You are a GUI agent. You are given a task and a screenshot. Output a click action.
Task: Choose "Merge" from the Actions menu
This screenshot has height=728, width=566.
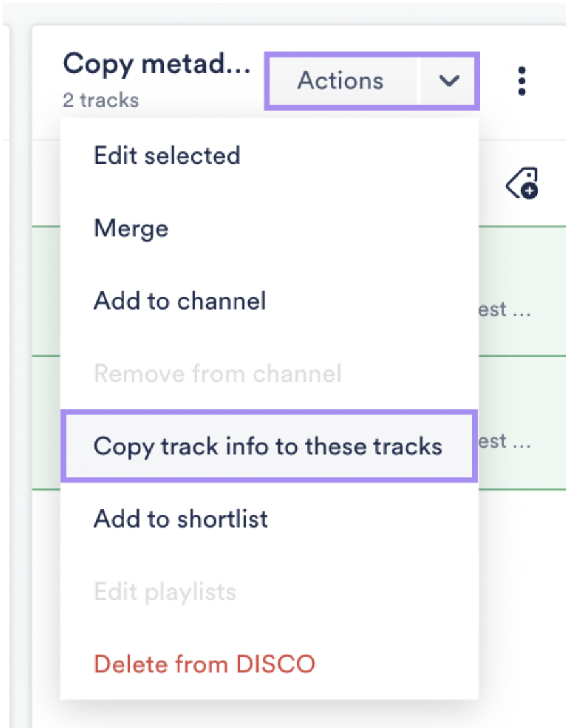130,228
